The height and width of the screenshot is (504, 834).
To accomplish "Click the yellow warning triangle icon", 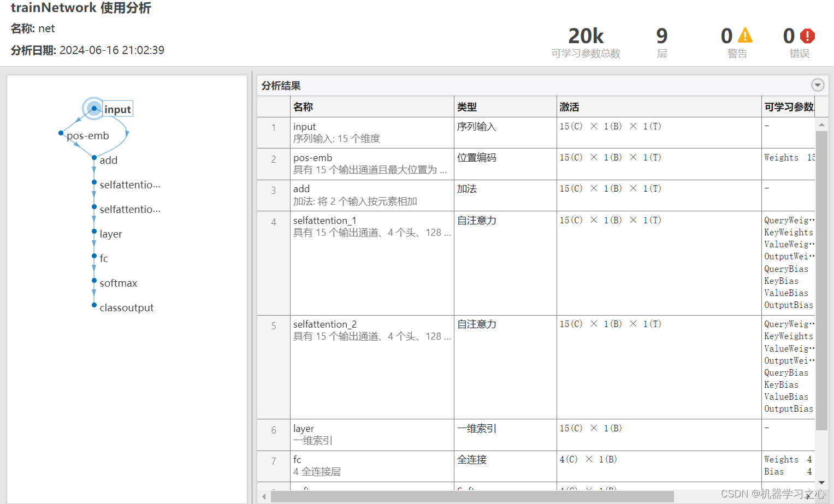I will tap(745, 36).
